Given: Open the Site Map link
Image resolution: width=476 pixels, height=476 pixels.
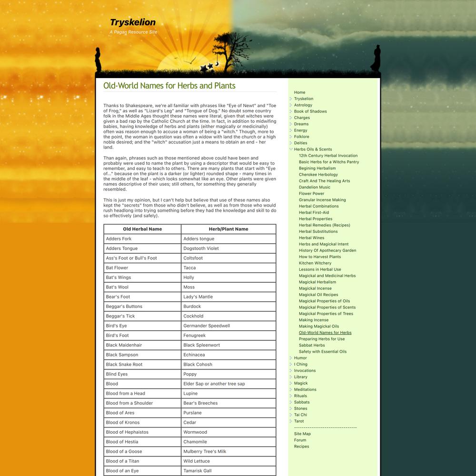Looking at the screenshot, I should point(302,434).
